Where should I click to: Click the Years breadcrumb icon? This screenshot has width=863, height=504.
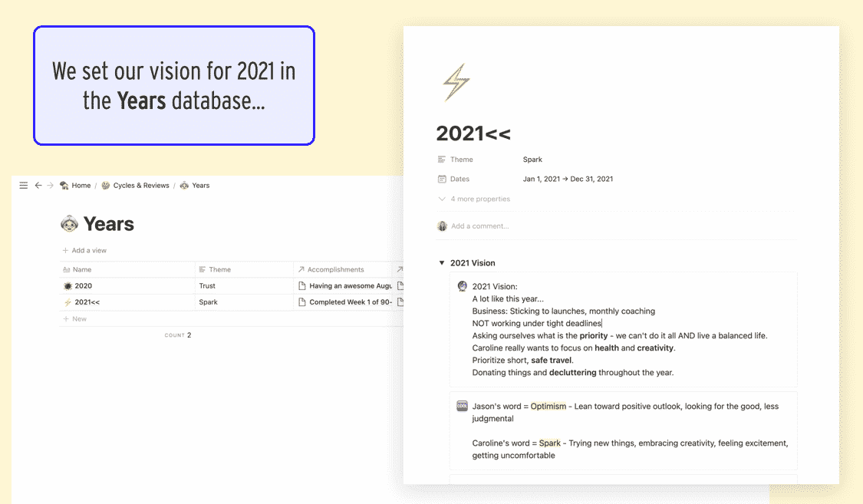(x=184, y=186)
